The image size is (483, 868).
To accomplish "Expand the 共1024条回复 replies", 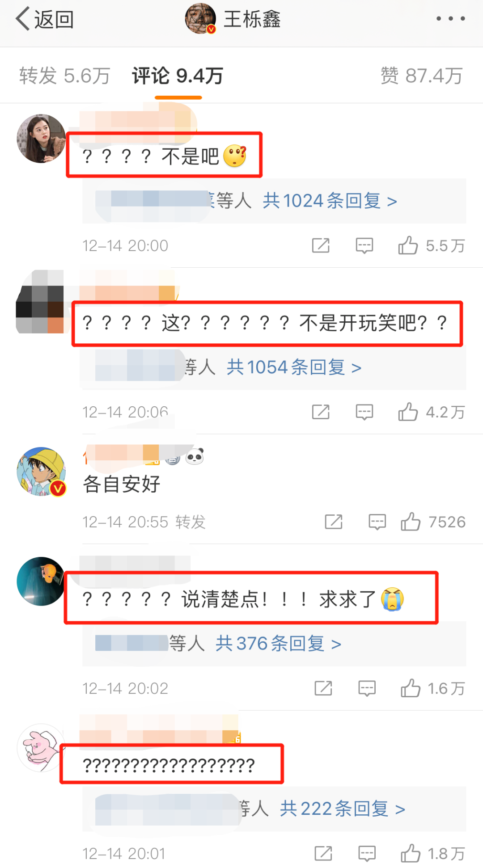I will point(330,201).
